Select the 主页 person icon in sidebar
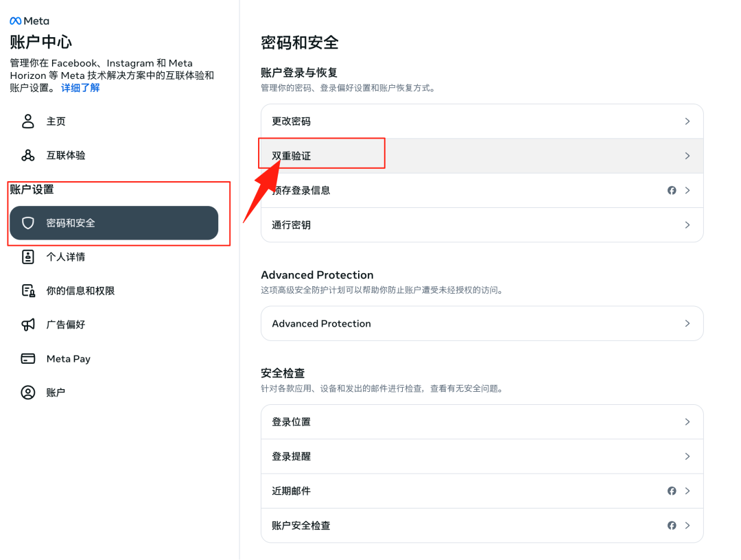This screenshot has height=560, width=741. point(28,121)
